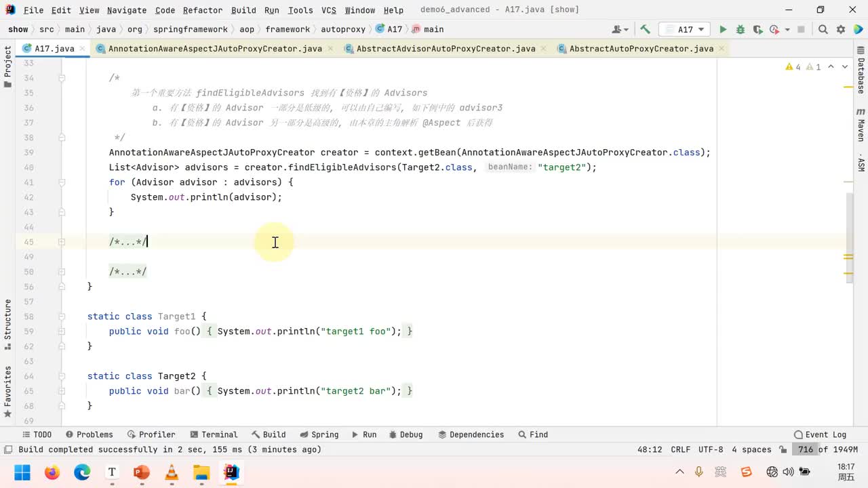Close AbstractAutoProxyCreator.java tab
This screenshot has width=868, height=488.
(722, 49)
